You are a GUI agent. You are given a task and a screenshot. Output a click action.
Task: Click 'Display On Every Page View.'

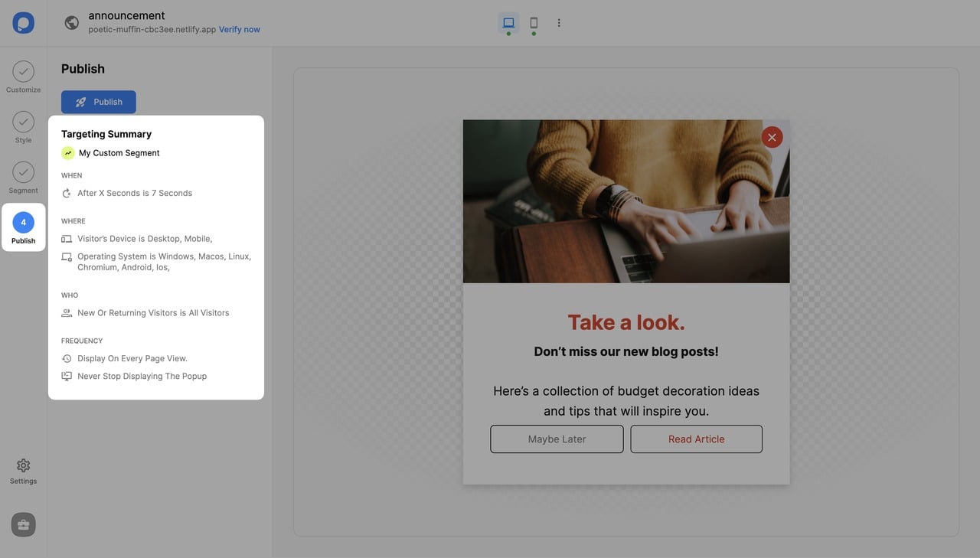(132, 358)
